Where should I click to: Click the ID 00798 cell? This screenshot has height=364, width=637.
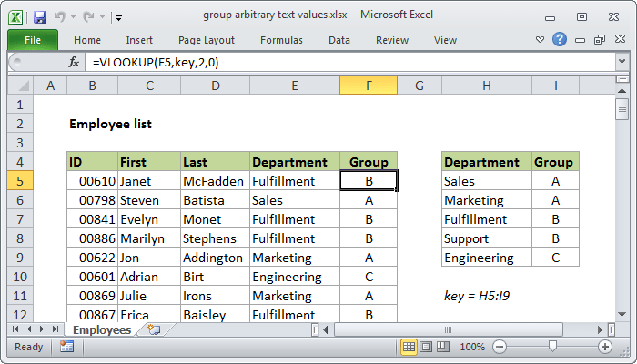pos(93,200)
